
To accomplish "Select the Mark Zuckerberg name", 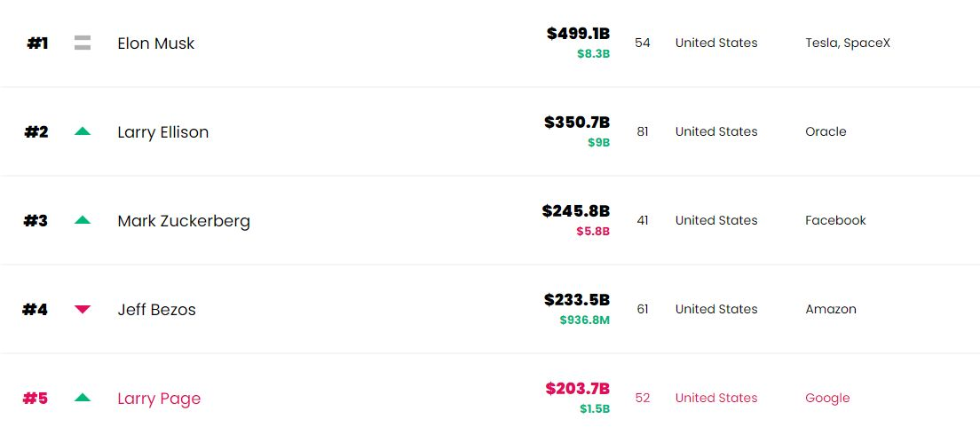I will point(184,221).
